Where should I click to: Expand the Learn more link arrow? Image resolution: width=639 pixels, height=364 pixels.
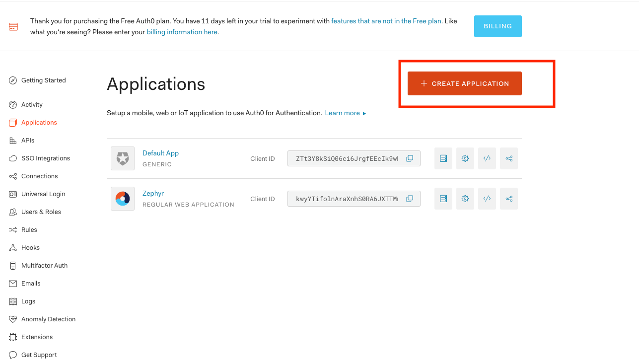(365, 113)
